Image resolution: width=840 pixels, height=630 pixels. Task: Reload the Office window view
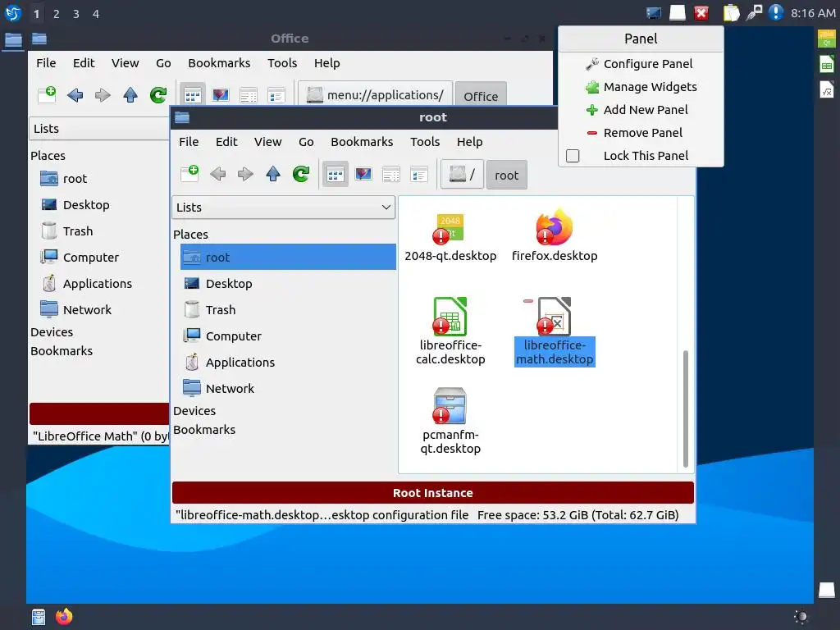[x=158, y=95]
